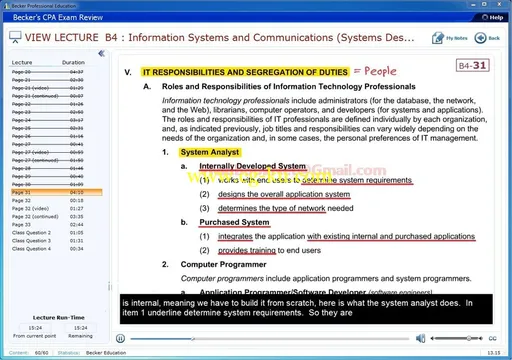
Task: Click the Duration column header
Action: point(73,62)
